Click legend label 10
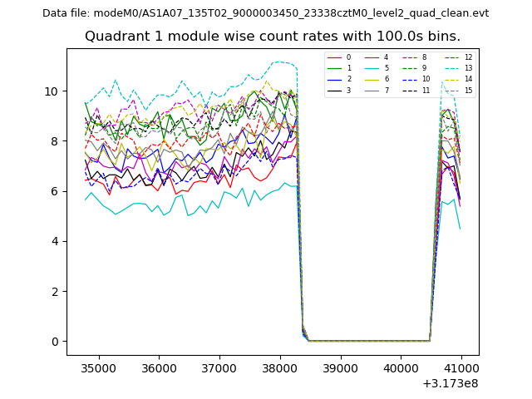Viewport: 532px width, 399px height. (x=425, y=79)
